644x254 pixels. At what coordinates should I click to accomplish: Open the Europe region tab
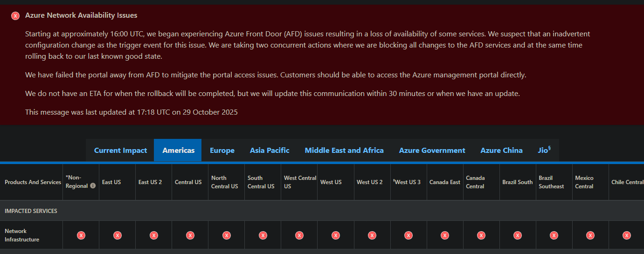coord(222,151)
